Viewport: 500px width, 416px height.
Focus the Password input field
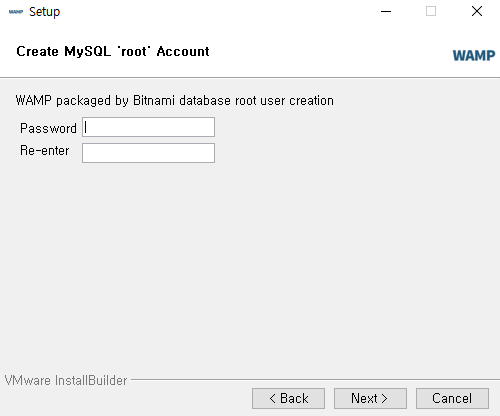click(x=148, y=127)
